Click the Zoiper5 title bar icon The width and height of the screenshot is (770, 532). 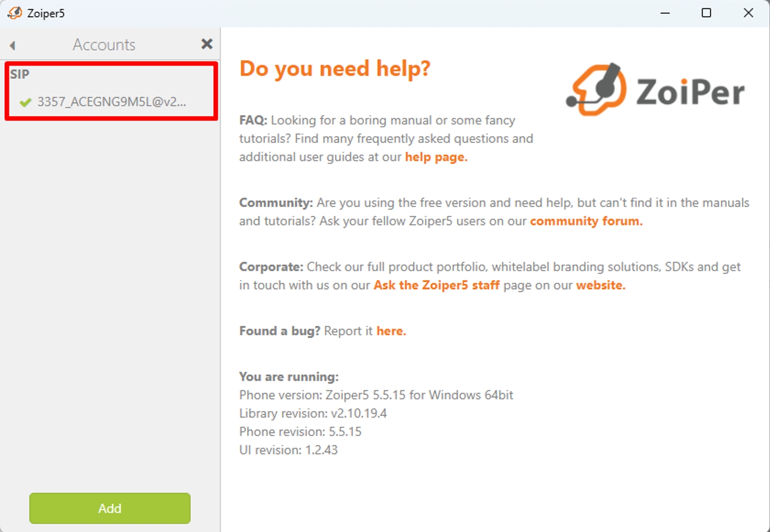coord(14,13)
